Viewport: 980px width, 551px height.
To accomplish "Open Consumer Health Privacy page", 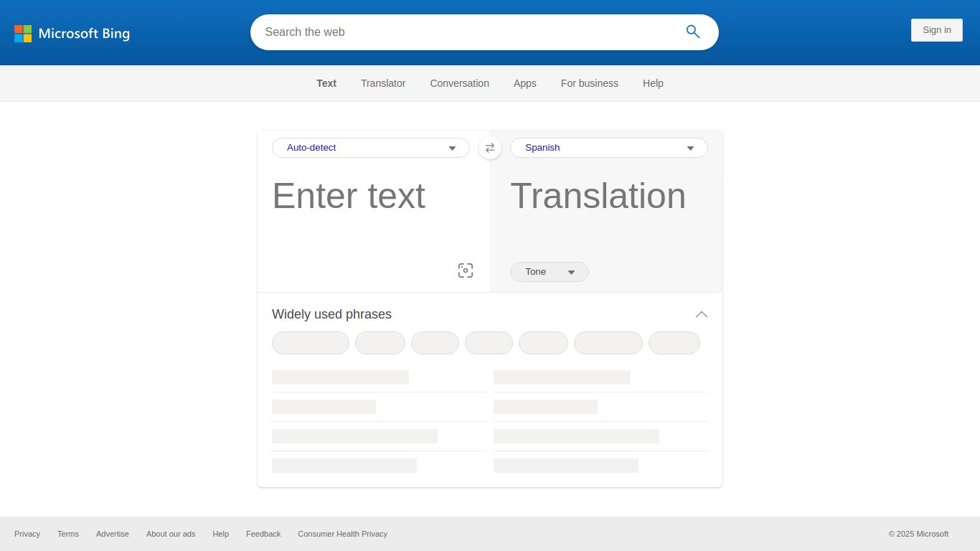I will [x=342, y=534].
